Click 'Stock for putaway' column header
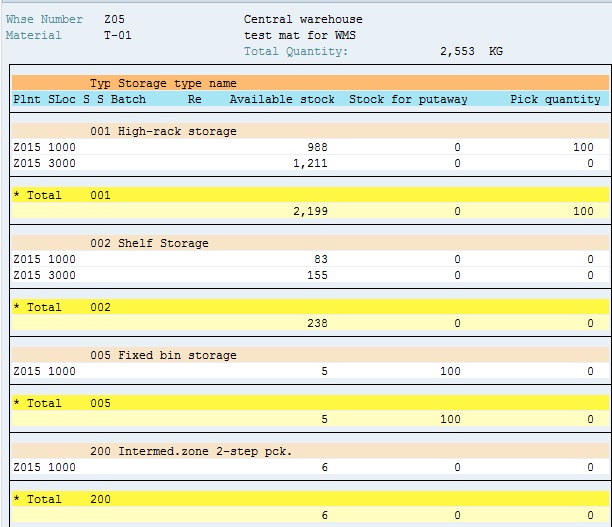The image size is (612, 527). (408, 99)
